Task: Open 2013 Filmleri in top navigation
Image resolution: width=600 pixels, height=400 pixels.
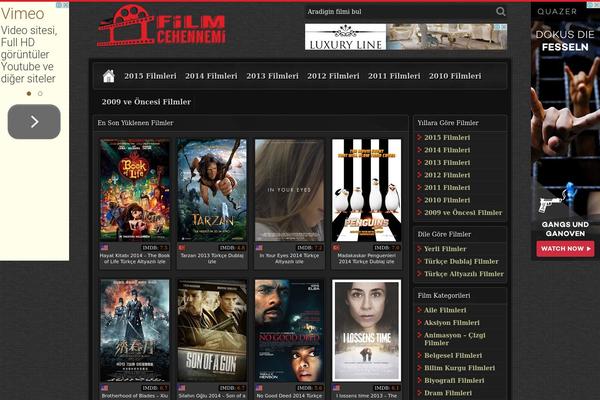Action: tap(272, 76)
